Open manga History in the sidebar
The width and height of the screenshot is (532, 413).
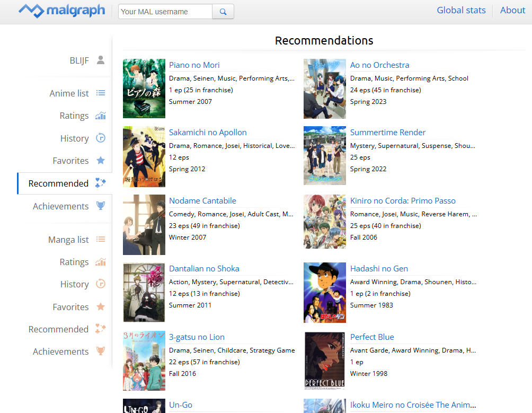coord(74,284)
